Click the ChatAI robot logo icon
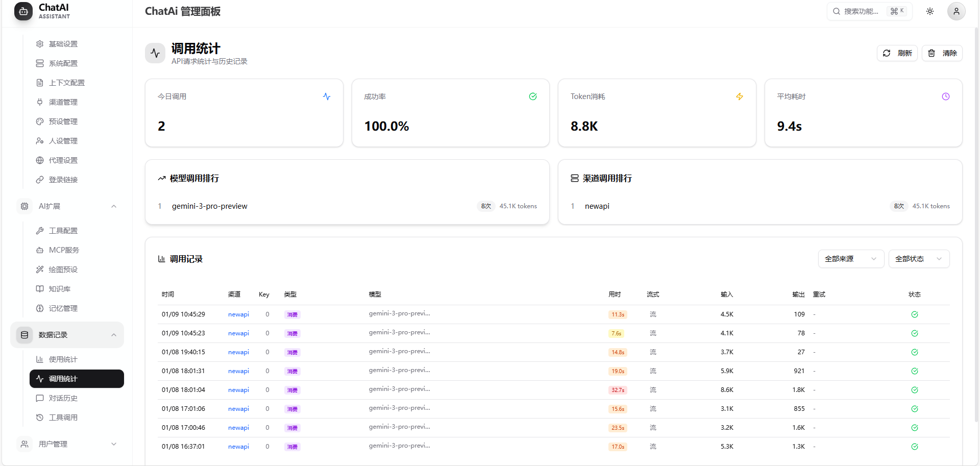The width and height of the screenshot is (980, 466). point(23,11)
